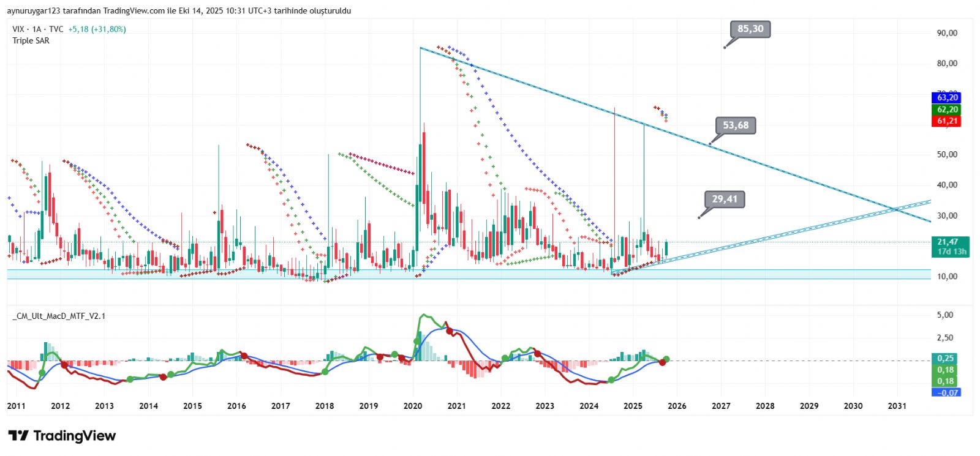Screen dimensions: 980x456
Task: Click the +5,18 (+31,80%) change value
Action: coord(97,29)
